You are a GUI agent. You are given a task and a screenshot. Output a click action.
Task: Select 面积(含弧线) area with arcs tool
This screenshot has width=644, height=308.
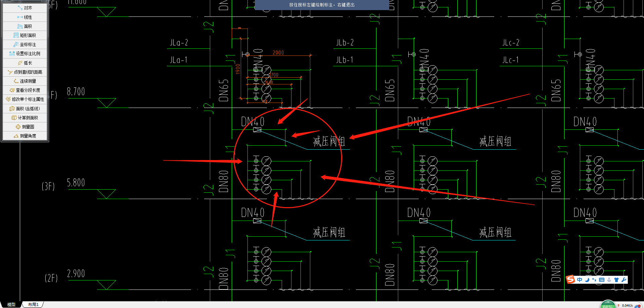coord(25,109)
